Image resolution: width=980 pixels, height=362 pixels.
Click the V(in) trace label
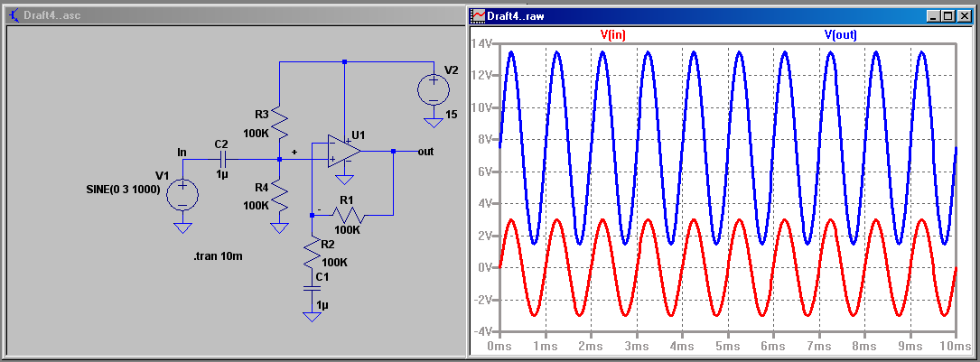pos(612,35)
